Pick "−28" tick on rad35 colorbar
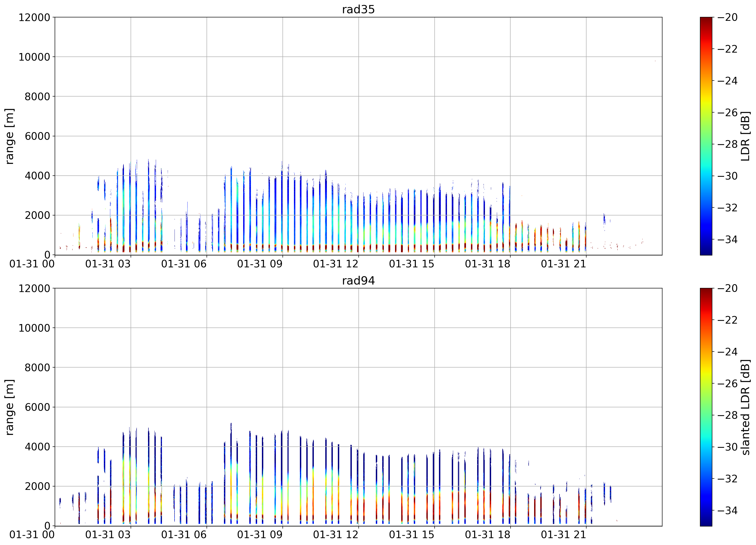Viewport: 756px width, 545px height. [727, 144]
